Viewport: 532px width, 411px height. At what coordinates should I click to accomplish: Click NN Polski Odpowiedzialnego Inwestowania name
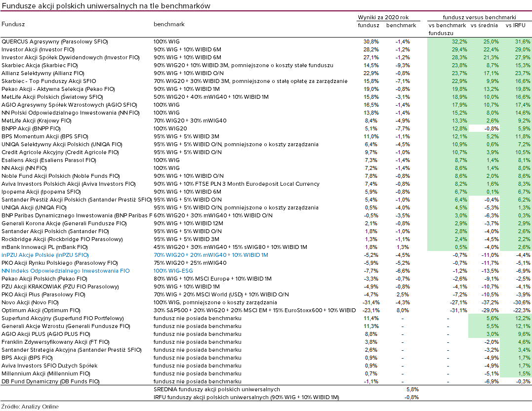coord(70,113)
